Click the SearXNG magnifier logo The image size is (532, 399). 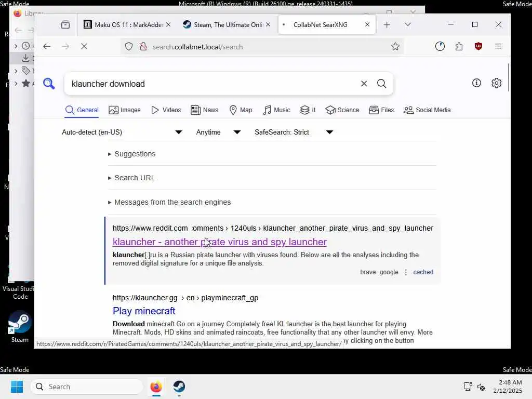pos(49,84)
